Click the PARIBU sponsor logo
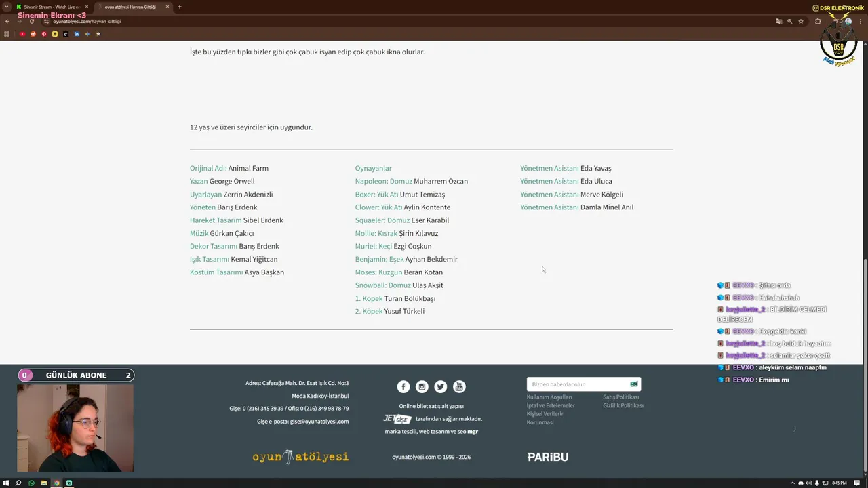 [548, 457]
